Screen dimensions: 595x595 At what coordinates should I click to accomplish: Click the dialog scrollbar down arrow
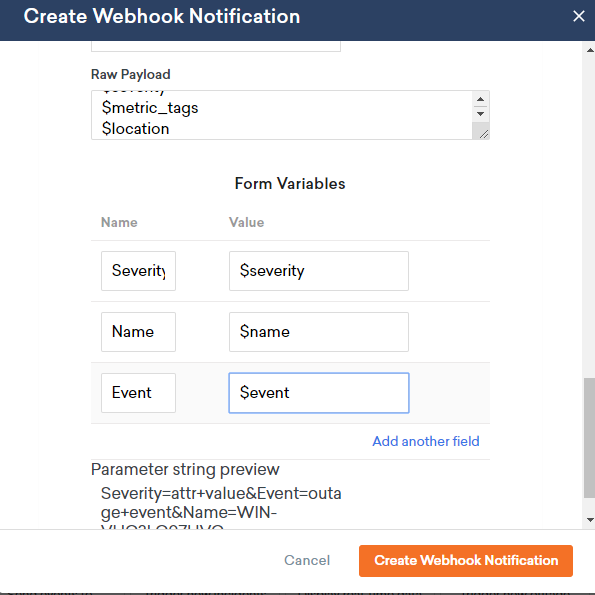590,520
